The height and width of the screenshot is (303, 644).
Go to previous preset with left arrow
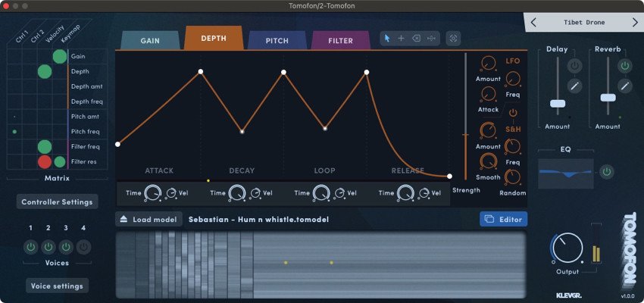coord(533,23)
